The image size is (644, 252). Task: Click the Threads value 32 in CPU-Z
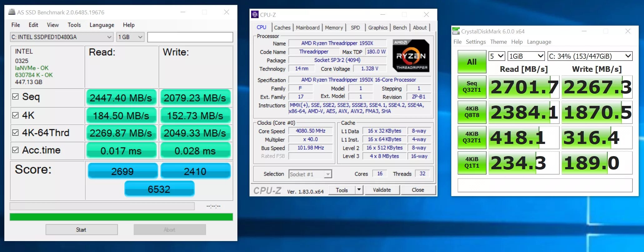pos(422,174)
